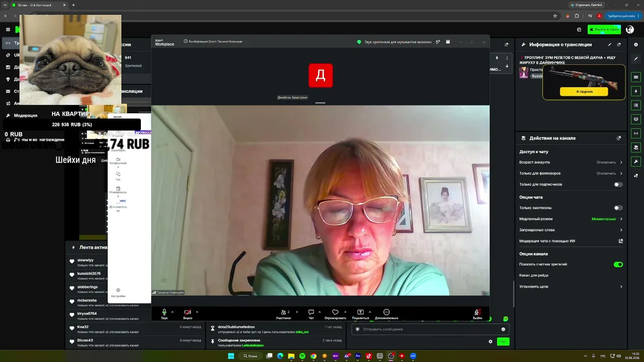Open slow mode setting

[x=571, y=219]
